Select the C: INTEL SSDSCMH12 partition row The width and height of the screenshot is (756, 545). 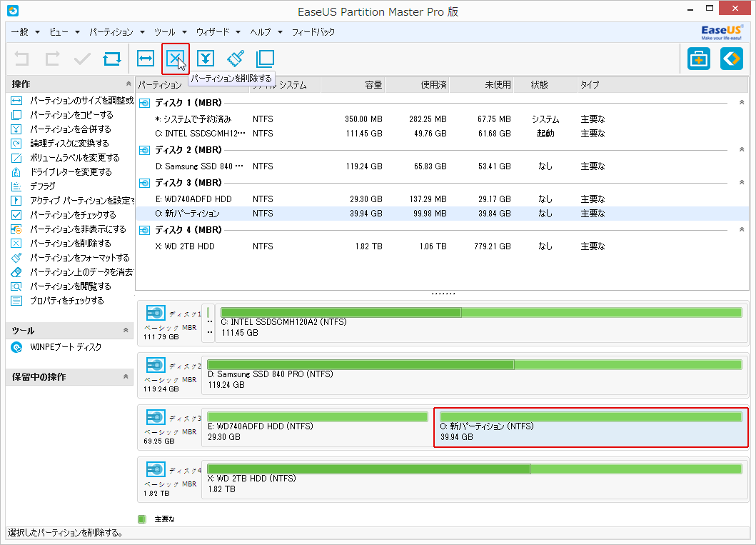pos(442,133)
